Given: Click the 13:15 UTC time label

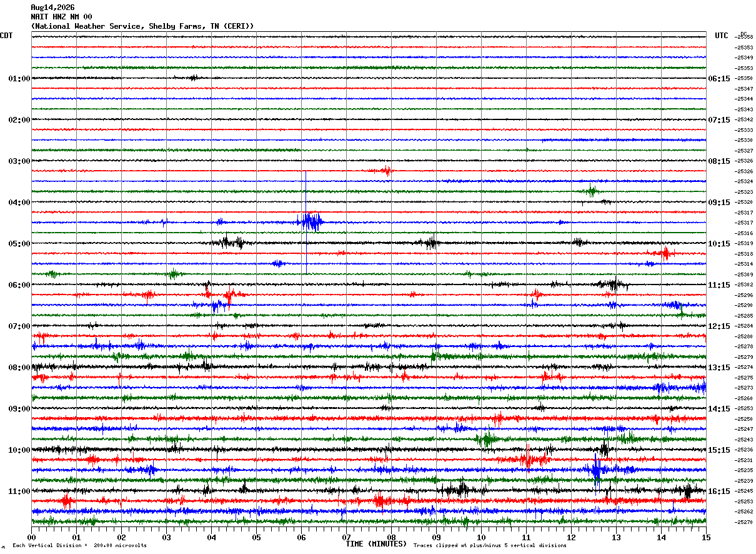Looking at the screenshot, I should (x=719, y=368).
